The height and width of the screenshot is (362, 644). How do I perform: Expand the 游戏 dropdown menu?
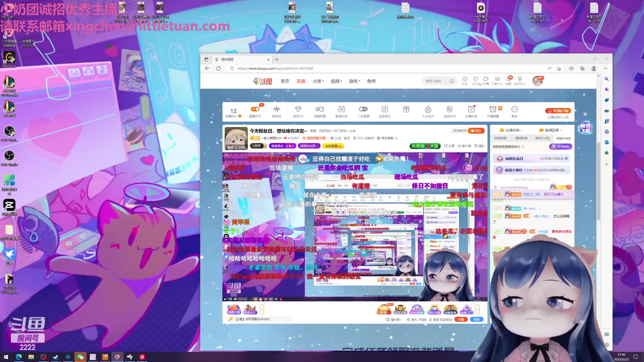click(x=354, y=81)
